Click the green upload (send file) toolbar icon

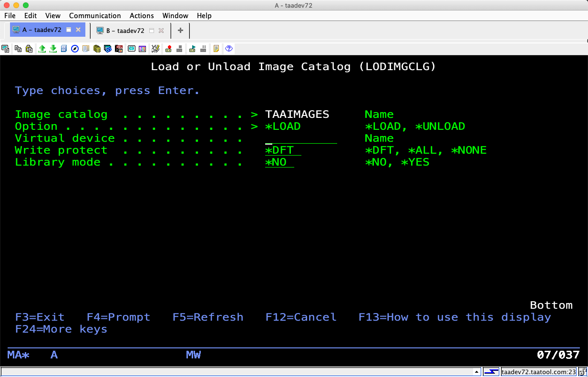(x=42, y=49)
